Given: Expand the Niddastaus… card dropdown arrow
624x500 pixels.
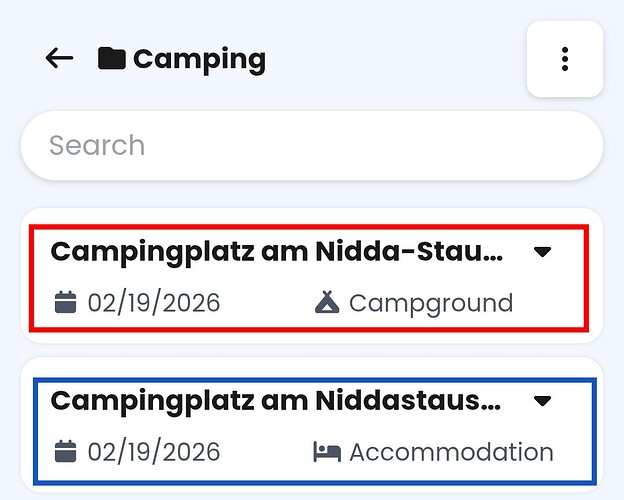Looking at the screenshot, I should (543, 402).
